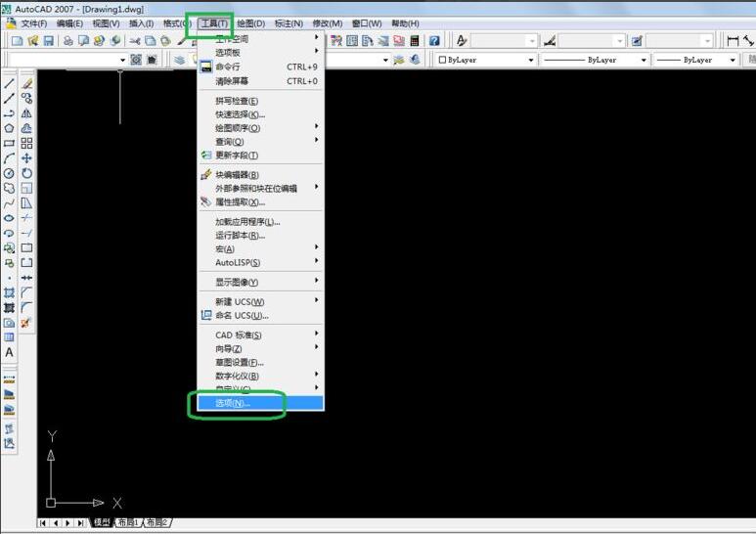The width and height of the screenshot is (756, 534).
Task: Select the Explode tool
Action: pyautogui.click(x=27, y=323)
